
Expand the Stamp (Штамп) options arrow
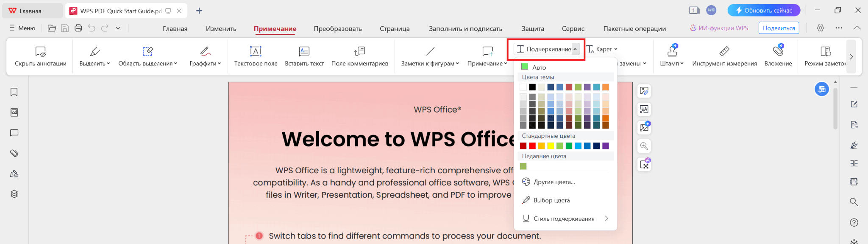(682, 64)
